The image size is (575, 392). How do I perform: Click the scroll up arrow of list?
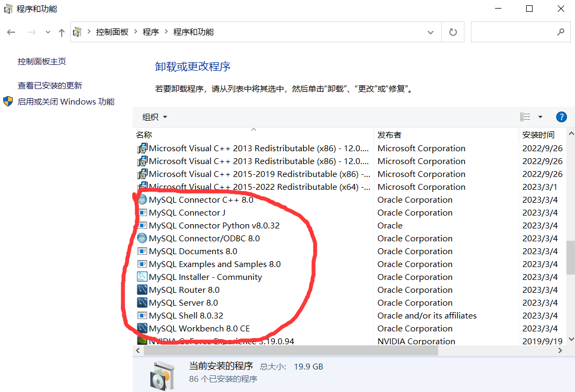pos(571,134)
